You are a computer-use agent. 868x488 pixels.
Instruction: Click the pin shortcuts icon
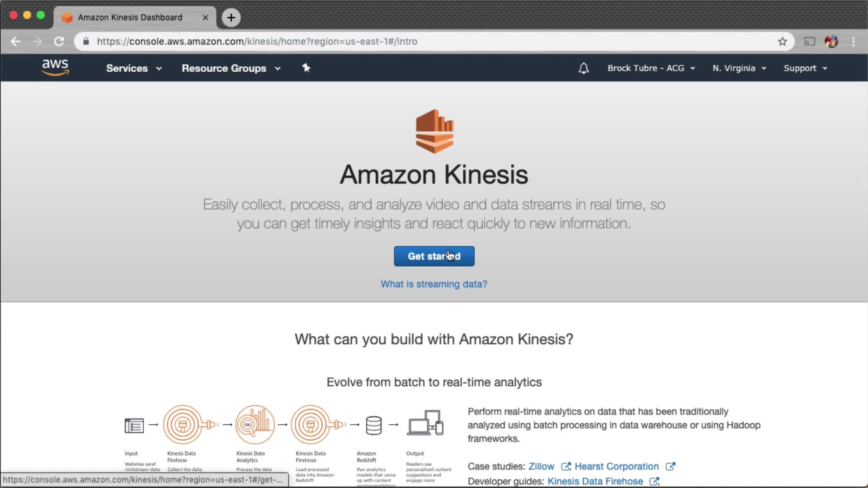point(306,68)
